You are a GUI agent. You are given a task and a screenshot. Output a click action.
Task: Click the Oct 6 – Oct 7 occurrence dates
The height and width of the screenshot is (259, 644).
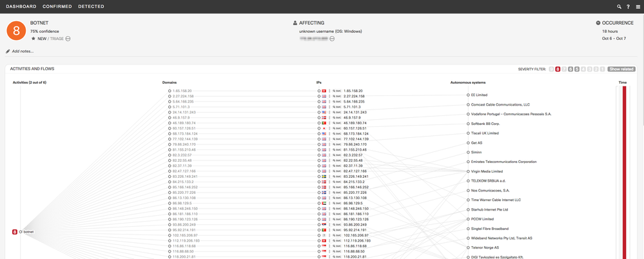(x=614, y=38)
